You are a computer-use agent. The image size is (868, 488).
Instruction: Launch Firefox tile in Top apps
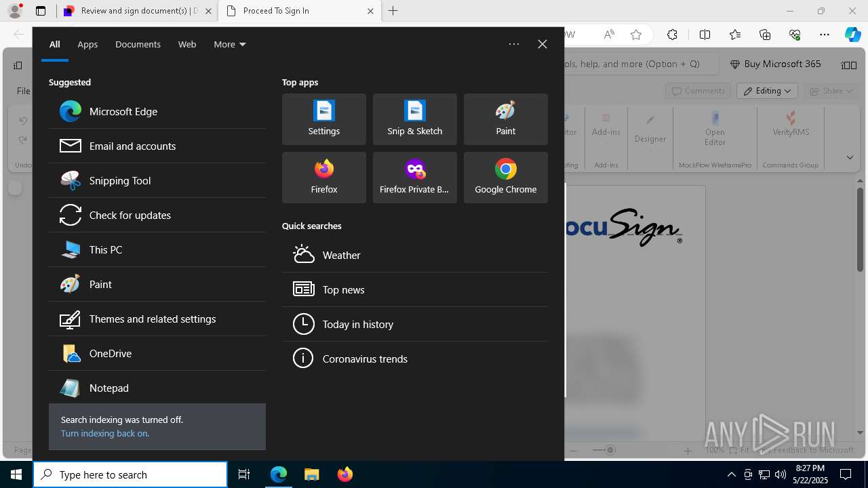tap(324, 178)
